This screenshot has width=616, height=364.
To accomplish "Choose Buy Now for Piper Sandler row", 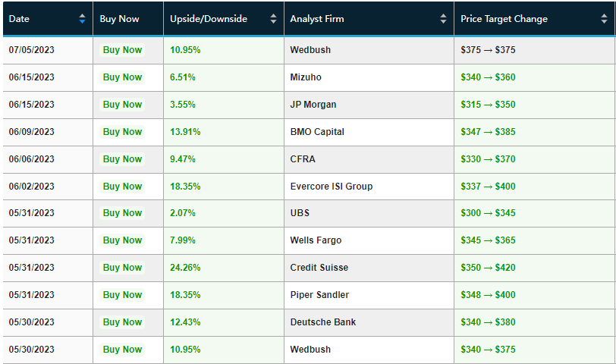I will [122, 295].
